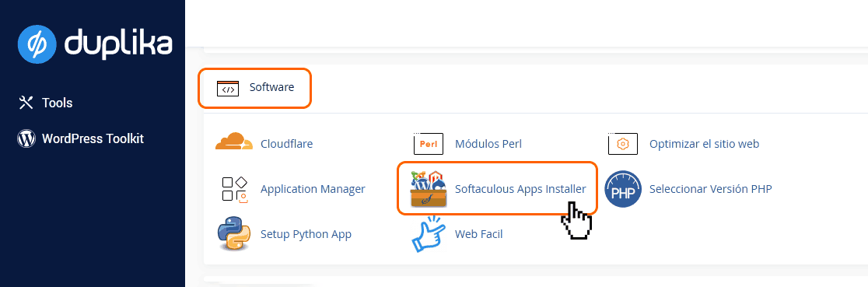The height and width of the screenshot is (287, 868).
Task: Click the duplika brand name text
Action: (118, 43)
